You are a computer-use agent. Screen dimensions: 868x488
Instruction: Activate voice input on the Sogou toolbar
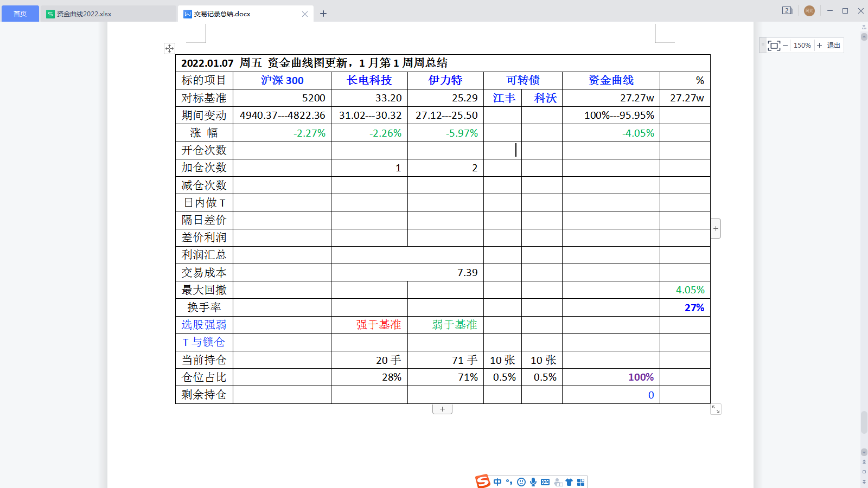[x=533, y=481]
